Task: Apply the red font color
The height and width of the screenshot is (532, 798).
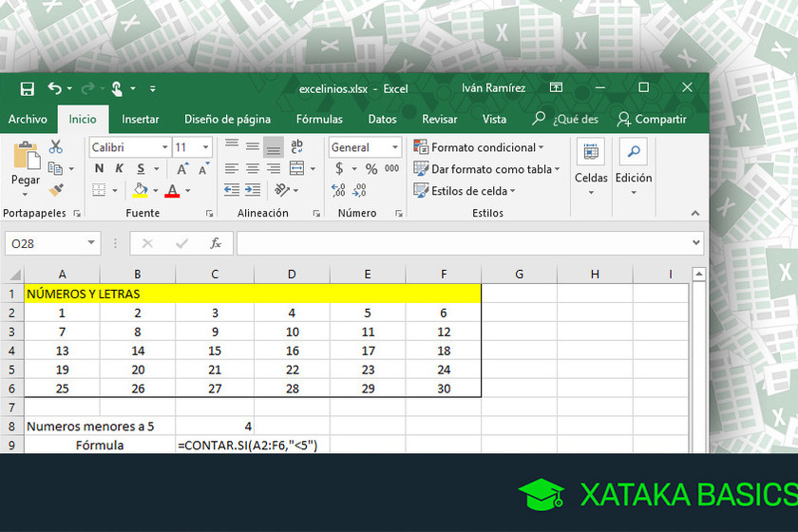Action: coord(173,190)
